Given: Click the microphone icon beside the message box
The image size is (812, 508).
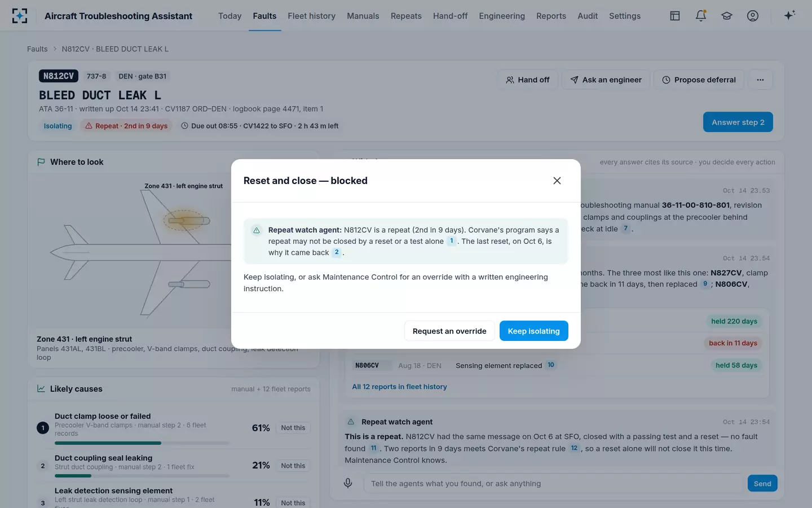Looking at the screenshot, I should coord(348,483).
